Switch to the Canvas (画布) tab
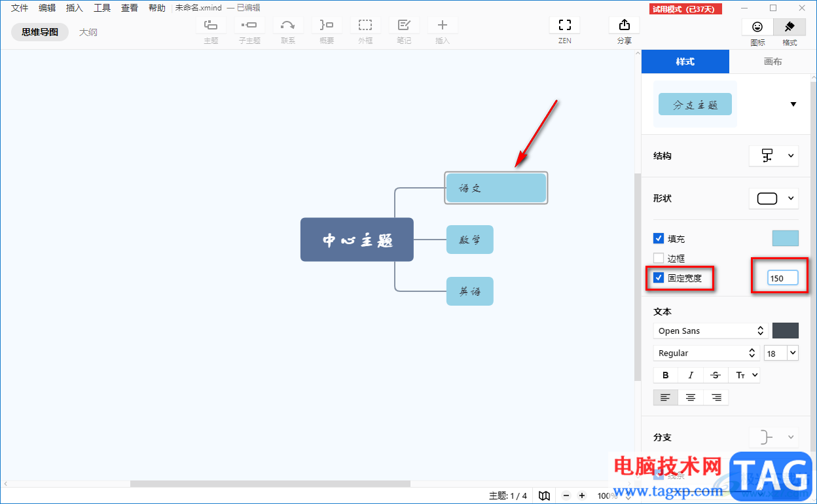This screenshot has width=817, height=504. [x=772, y=62]
